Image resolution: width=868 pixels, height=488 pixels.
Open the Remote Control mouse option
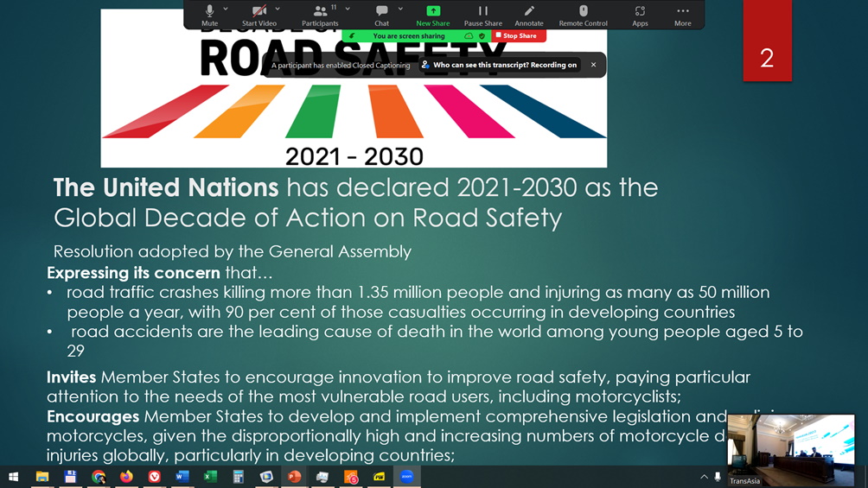[x=583, y=15]
